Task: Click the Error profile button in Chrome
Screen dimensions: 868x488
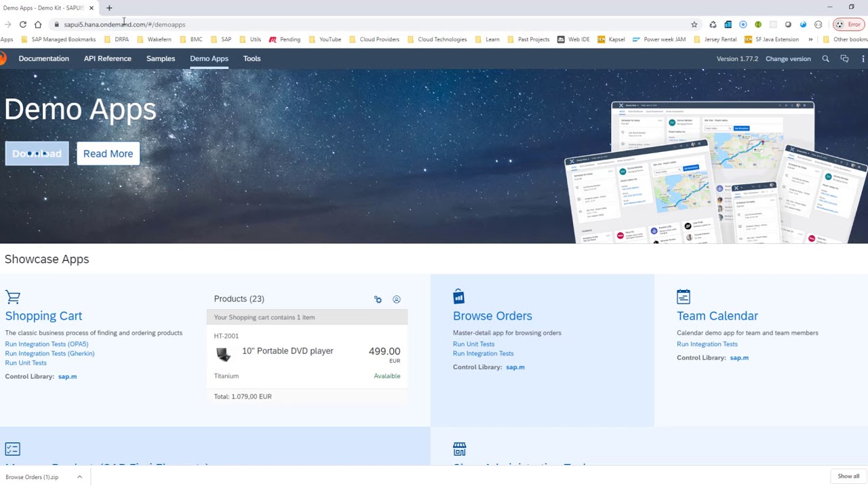Action: tap(848, 24)
